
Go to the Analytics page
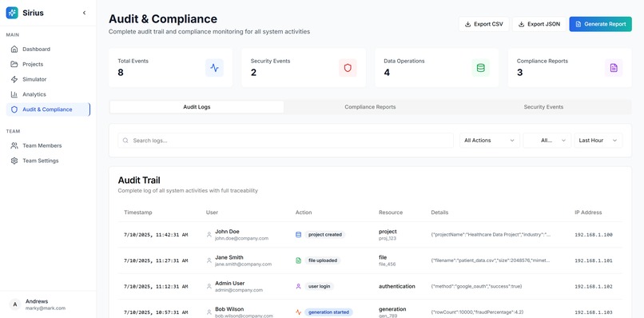pos(48,94)
